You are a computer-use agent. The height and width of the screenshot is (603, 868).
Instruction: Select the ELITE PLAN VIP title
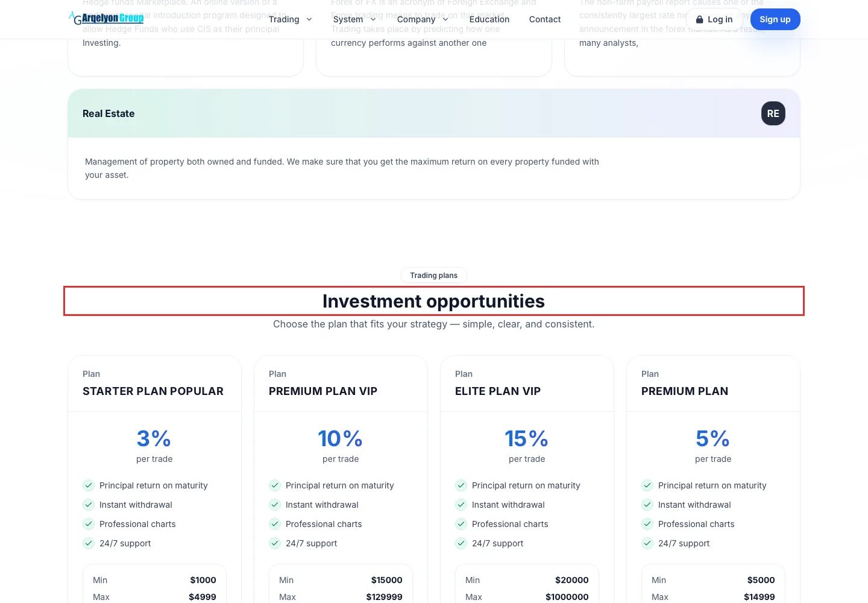coord(498,391)
